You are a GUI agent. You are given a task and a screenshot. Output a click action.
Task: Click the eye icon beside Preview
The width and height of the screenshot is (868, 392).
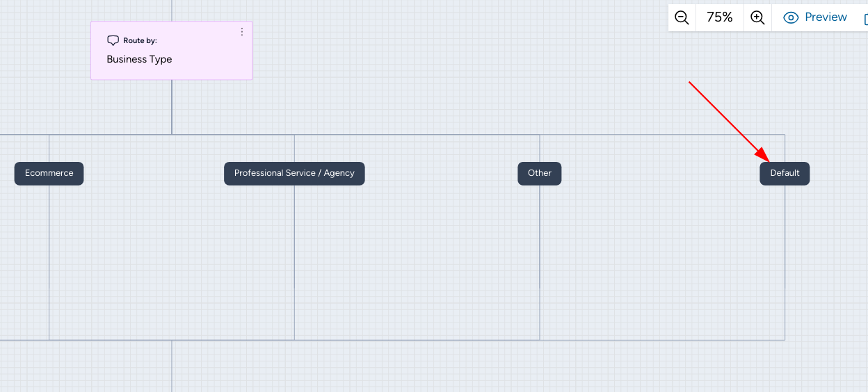coord(791,18)
